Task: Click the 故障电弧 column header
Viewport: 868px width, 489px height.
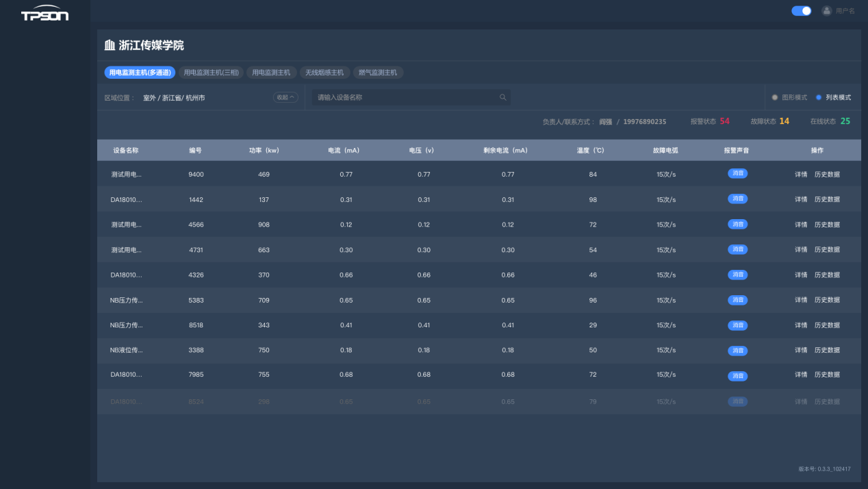Action: pyautogui.click(x=665, y=151)
